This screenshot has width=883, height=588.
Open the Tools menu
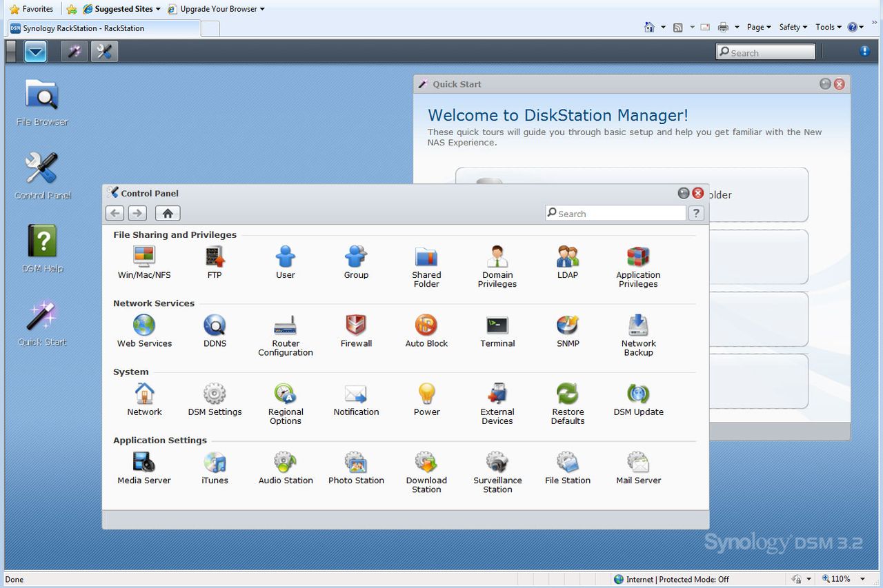tap(829, 27)
